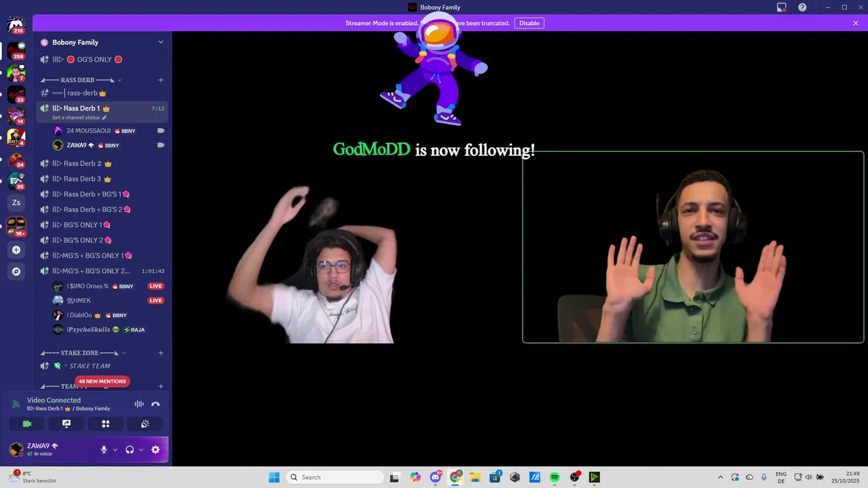
Task: Disable Streamer Mode button in banner
Action: point(529,23)
